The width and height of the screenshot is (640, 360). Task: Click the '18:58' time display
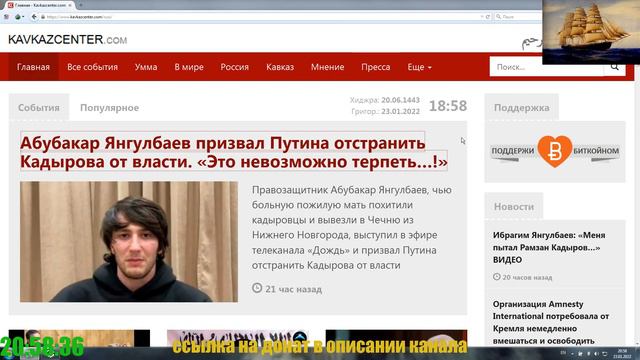pyautogui.click(x=448, y=106)
